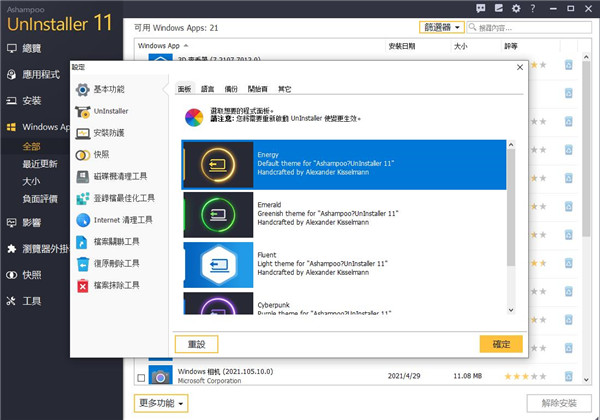Click the theme list scrollbar up arrow

(511, 145)
